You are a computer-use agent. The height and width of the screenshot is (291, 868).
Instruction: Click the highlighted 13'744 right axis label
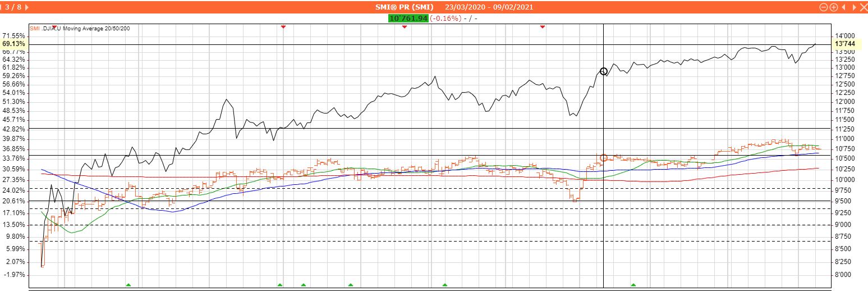pos(845,44)
